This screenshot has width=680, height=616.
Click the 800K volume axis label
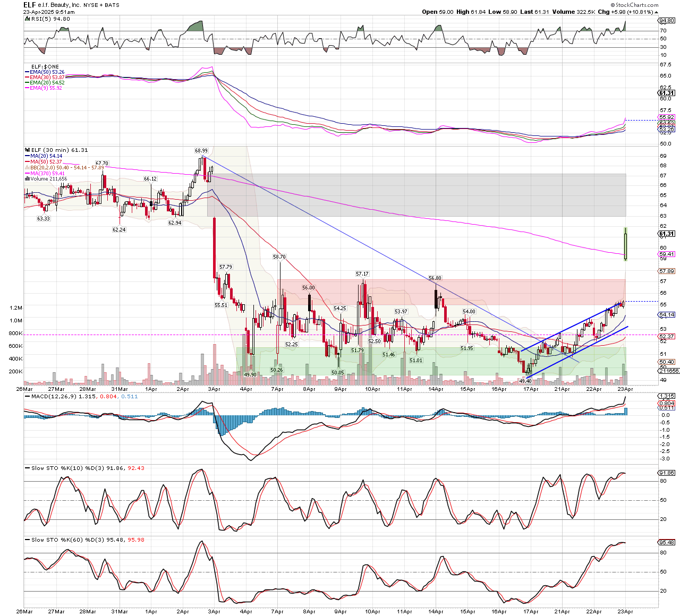click(x=15, y=333)
